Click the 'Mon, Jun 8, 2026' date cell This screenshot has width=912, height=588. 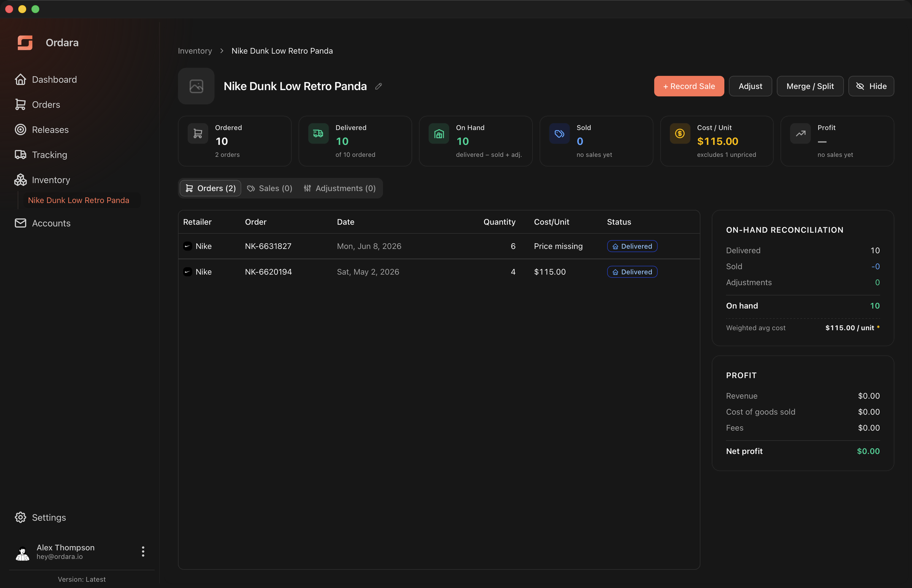[369, 246]
